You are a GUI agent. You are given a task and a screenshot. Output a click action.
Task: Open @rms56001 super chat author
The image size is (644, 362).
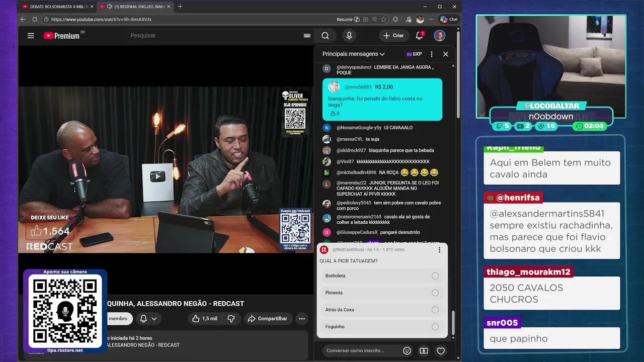[358, 87]
